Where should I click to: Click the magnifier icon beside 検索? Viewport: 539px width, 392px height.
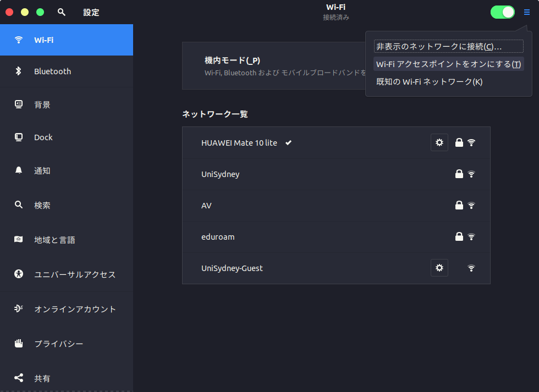(19, 205)
